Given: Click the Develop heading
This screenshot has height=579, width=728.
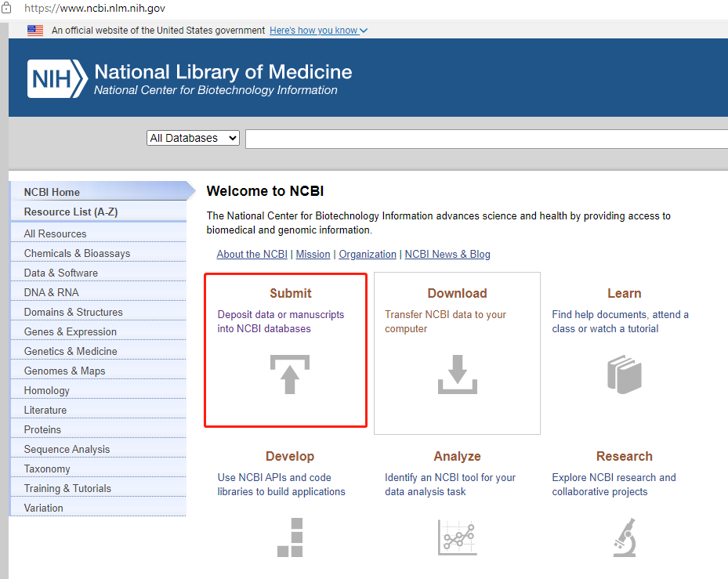Looking at the screenshot, I should [290, 456].
